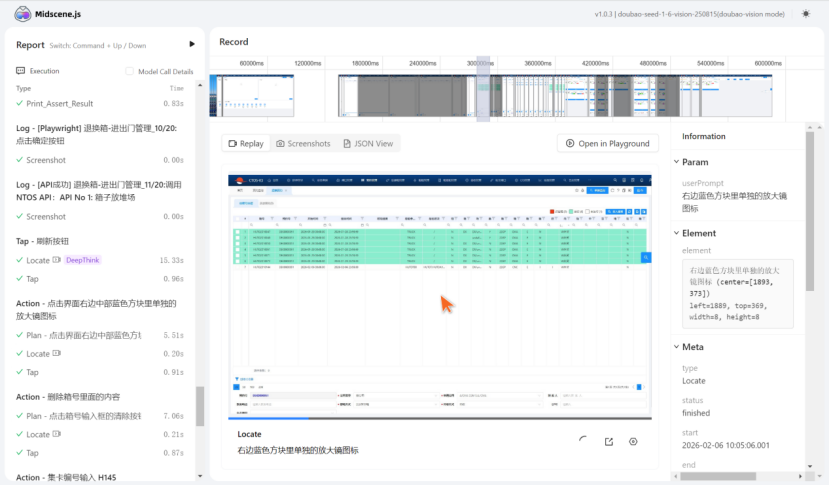Screen dimensions: 830x485
Task: Select the Print_Assert_Result step
Action: [100, 104]
